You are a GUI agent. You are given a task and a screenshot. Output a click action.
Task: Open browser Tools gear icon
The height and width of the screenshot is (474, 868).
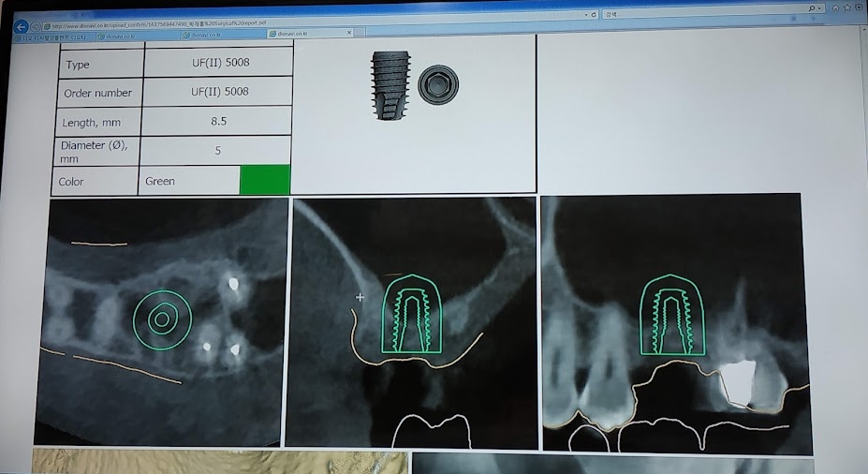(859, 7)
